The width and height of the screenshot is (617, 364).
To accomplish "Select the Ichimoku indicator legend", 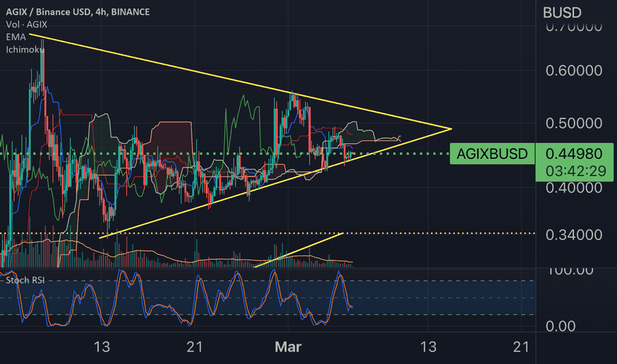I will [x=24, y=50].
